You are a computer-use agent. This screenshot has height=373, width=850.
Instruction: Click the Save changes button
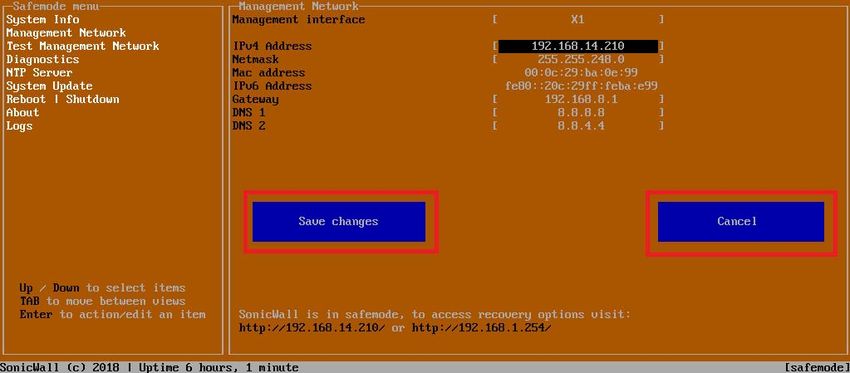339,222
